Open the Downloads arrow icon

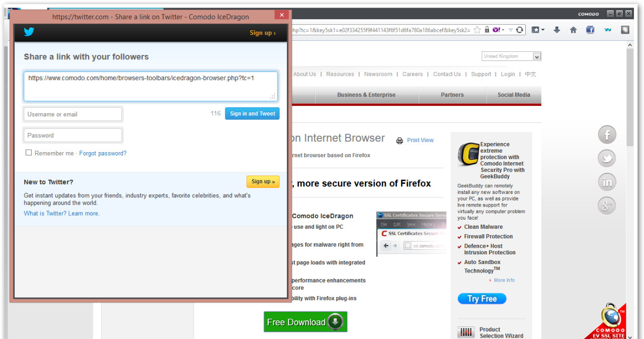(x=557, y=30)
